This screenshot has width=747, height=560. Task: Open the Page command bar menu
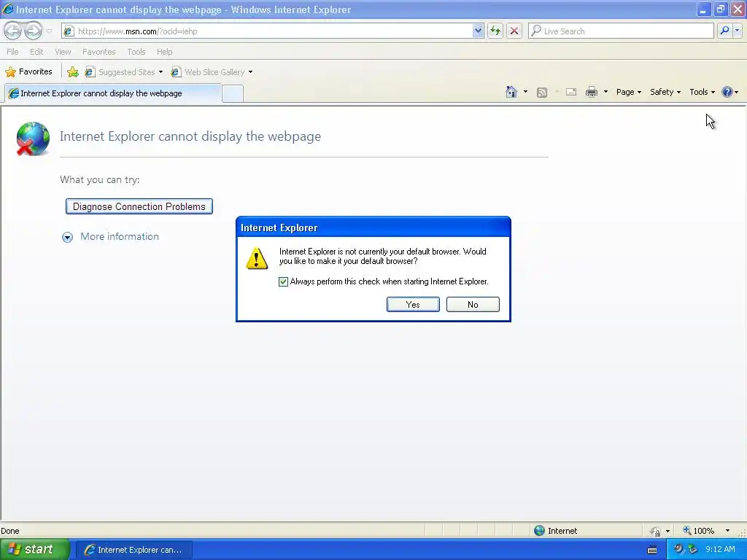point(628,92)
